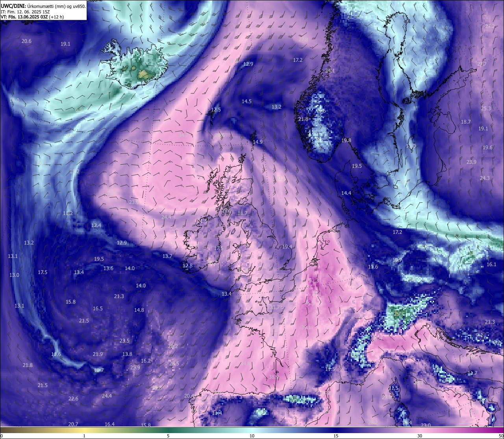Select the 12.8 value off Ireland's coast
Screen dimensions: 504x439
point(187,265)
